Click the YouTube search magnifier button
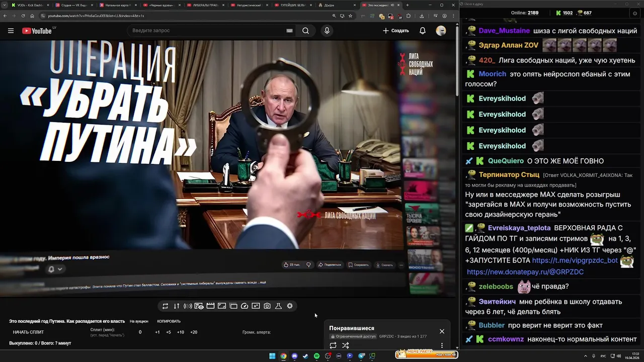Viewport: 644px width, 362px height. tap(305, 31)
